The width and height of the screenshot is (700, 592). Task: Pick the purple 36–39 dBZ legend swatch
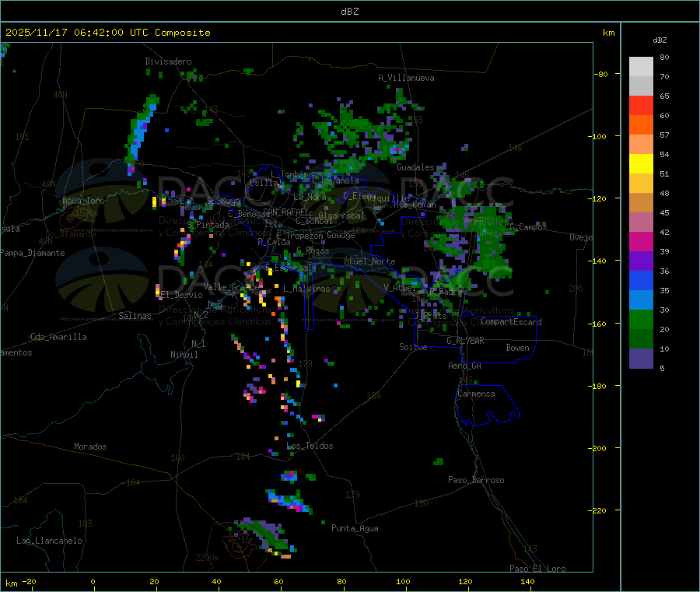(641, 261)
